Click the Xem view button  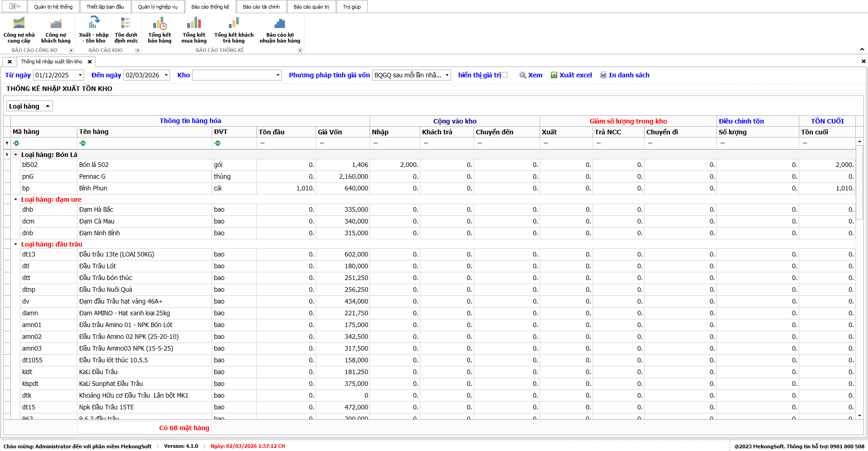pyautogui.click(x=531, y=75)
